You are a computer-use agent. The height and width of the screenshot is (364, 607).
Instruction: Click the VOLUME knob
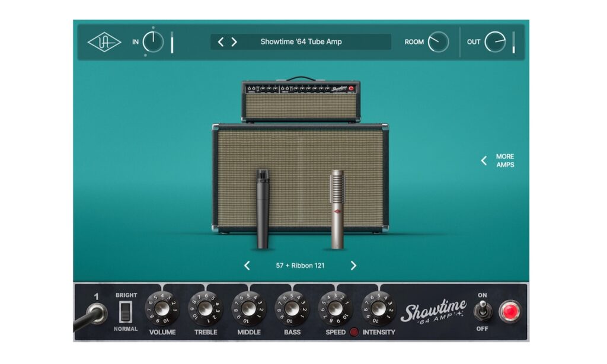tap(162, 309)
